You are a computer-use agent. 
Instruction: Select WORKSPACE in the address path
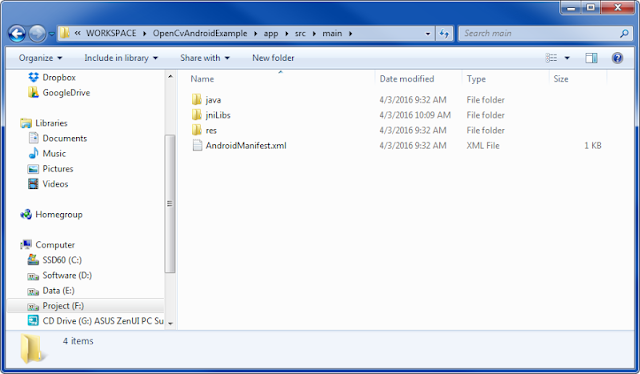(x=111, y=33)
